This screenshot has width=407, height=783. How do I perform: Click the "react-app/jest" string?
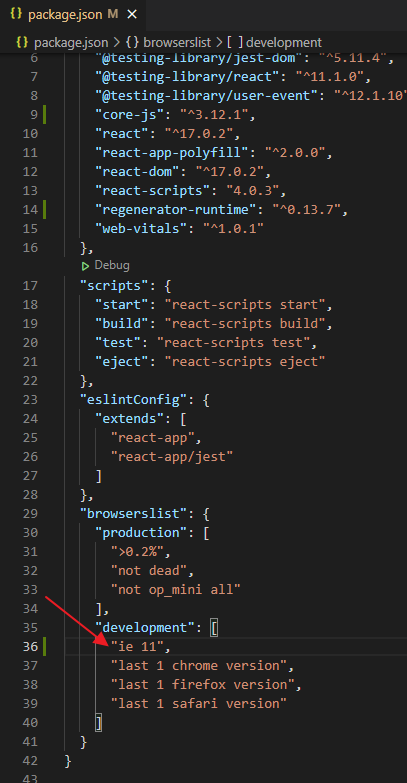pos(172,457)
